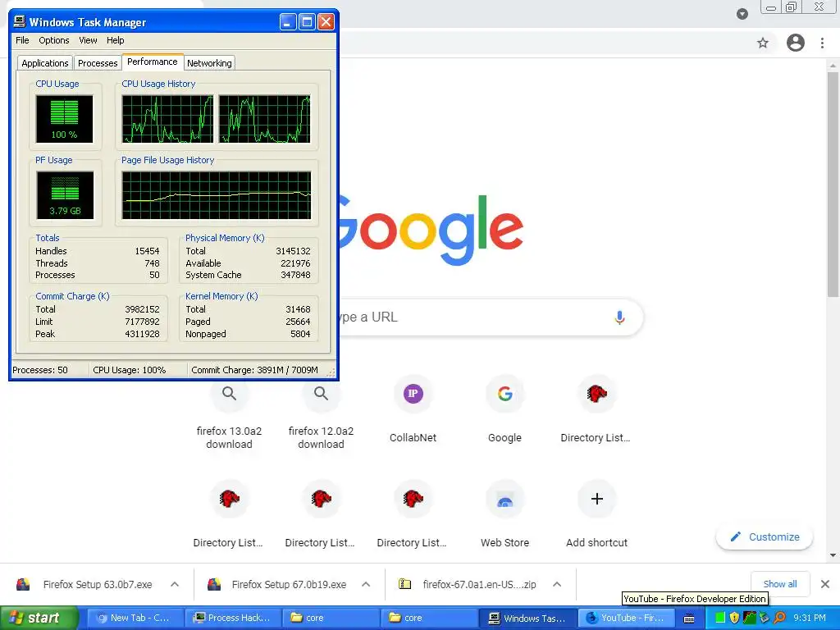840x630 pixels.
Task: Click the CPU Usage 100 % gauge
Action: 64,119
